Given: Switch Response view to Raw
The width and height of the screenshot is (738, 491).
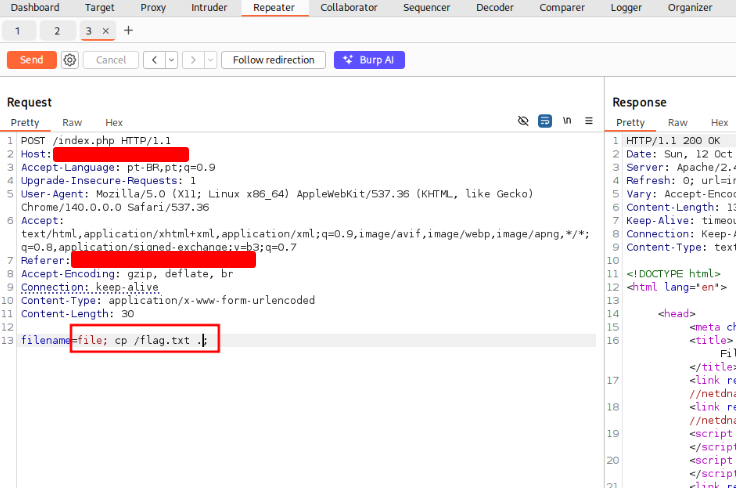Looking at the screenshot, I should (677, 122).
